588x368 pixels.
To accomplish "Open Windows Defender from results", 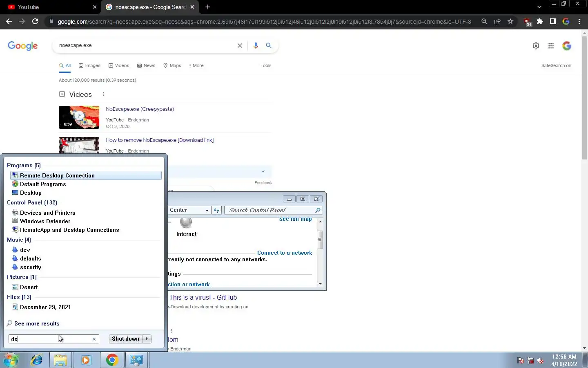I will (45, 221).
